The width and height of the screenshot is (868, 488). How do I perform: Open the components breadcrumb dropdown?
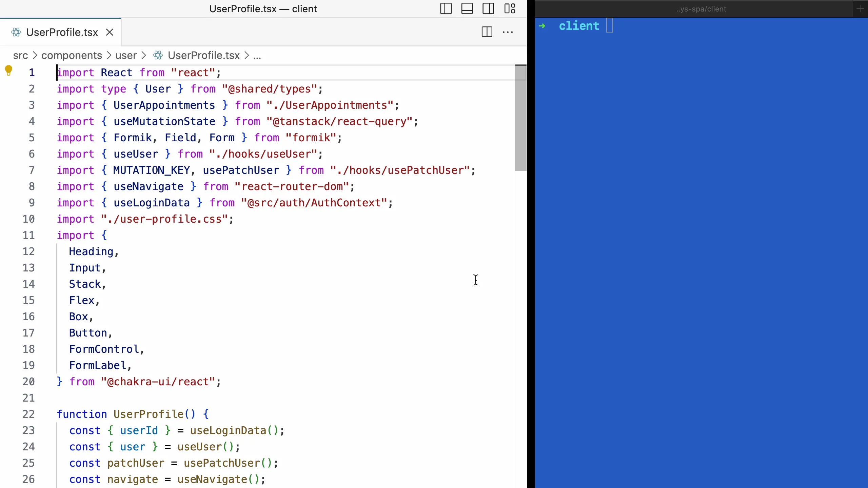pos(72,55)
